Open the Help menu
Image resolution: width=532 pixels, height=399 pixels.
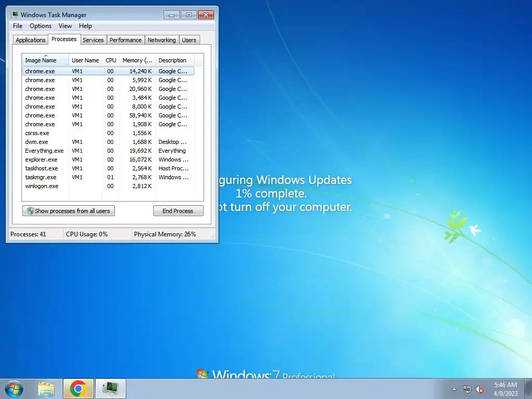pos(85,26)
